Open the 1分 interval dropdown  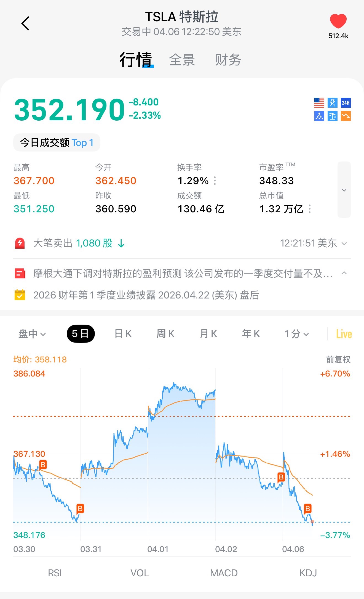coord(296,334)
